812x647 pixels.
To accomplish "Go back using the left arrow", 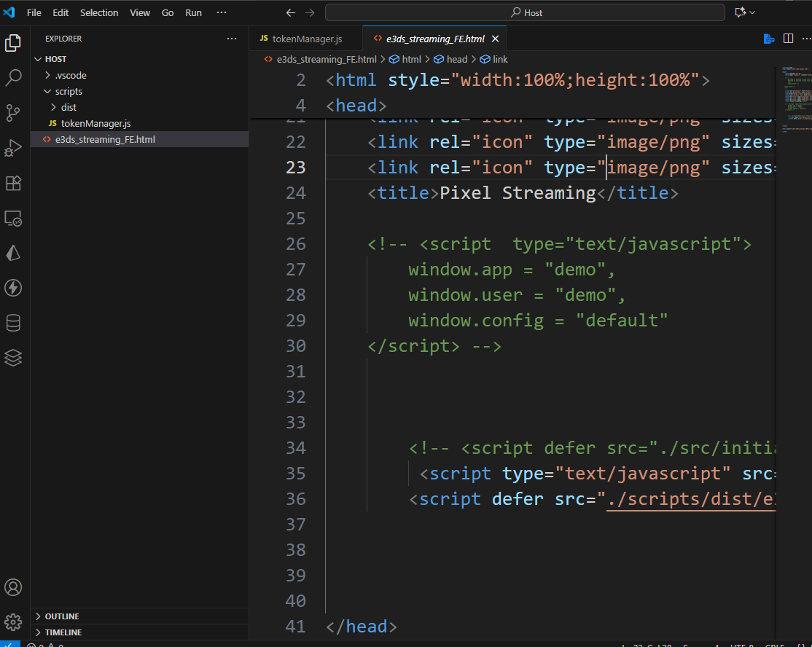I will coord(291,12).
